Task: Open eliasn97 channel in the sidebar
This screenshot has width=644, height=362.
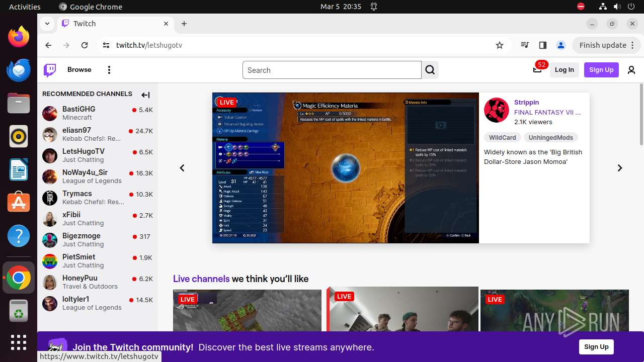Action: tap(98, 134)
